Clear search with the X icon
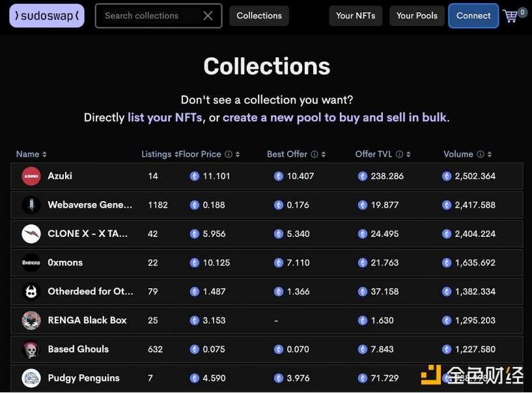The image size is (532, 393). tap(208, 16)
